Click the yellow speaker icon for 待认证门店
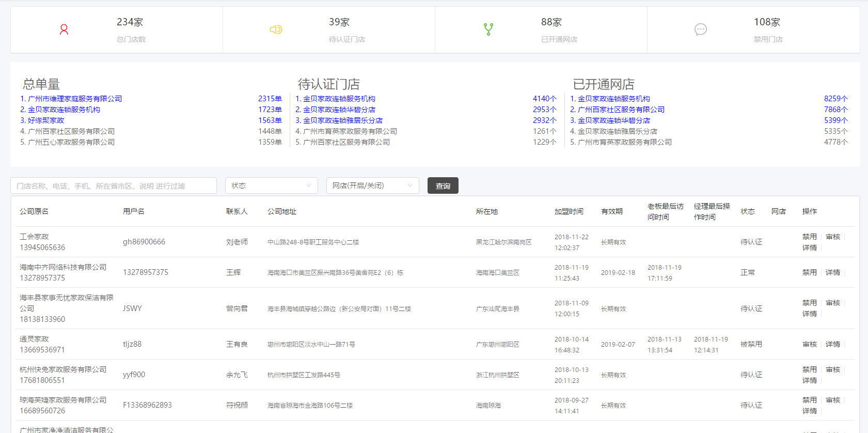 [276, 29]
